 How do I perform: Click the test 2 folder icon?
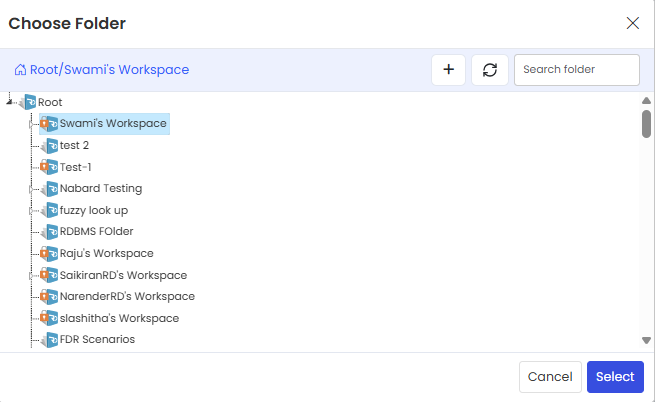49,146
